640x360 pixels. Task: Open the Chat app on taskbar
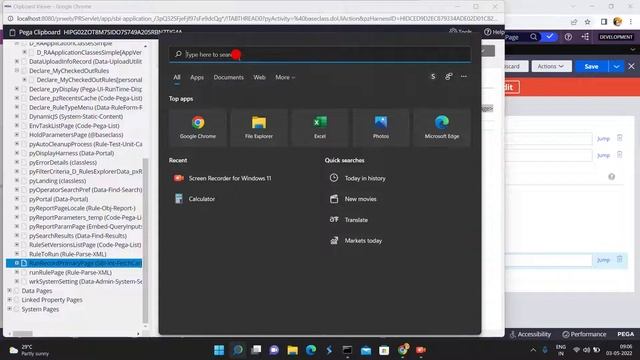click(274, 350)
